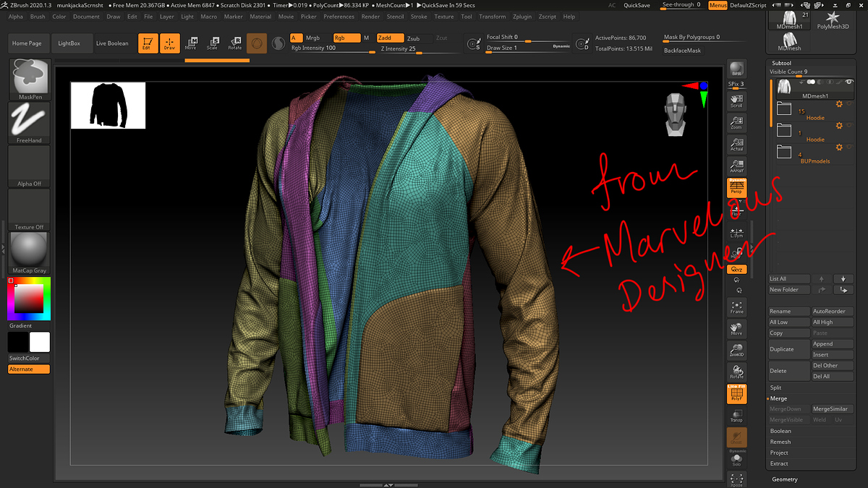Click the Move view icon in the right shelf

coord(736,329)
